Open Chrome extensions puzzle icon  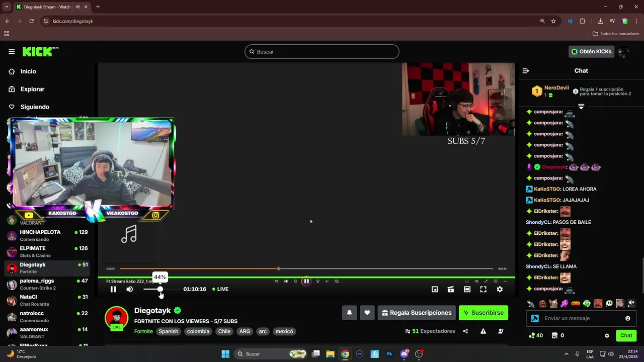pyautogui.click(x=583, y=21)
